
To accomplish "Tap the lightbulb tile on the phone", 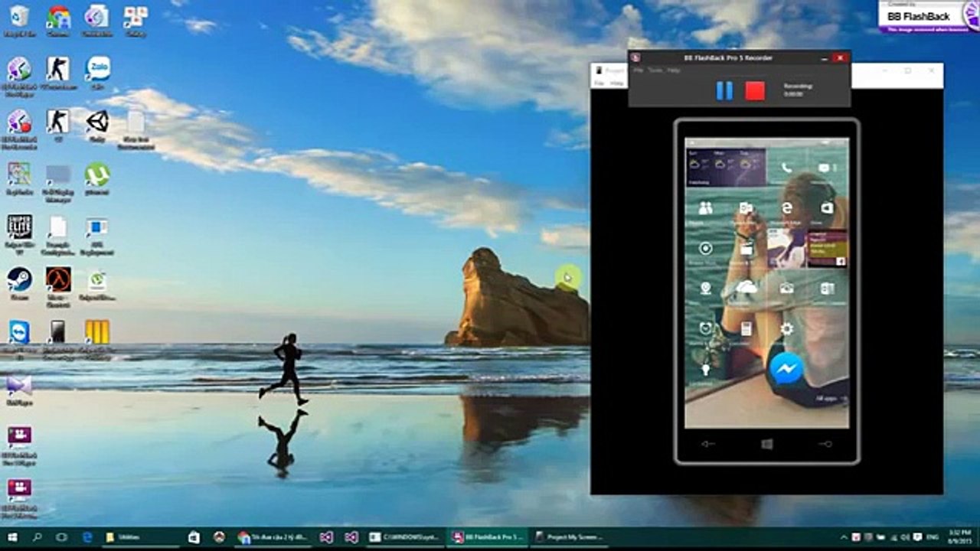I will [706, 370].
